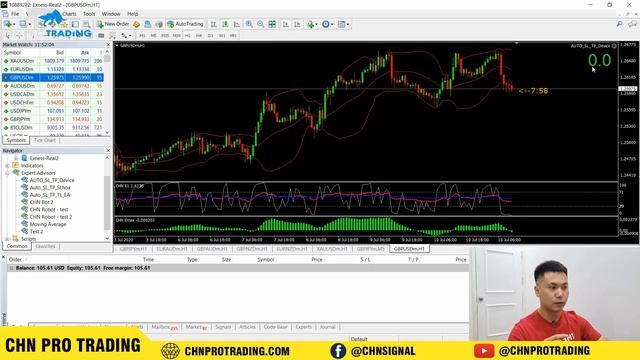640x360 pixels.
Task: Close the Navigator panel
Action: [108, 151]
